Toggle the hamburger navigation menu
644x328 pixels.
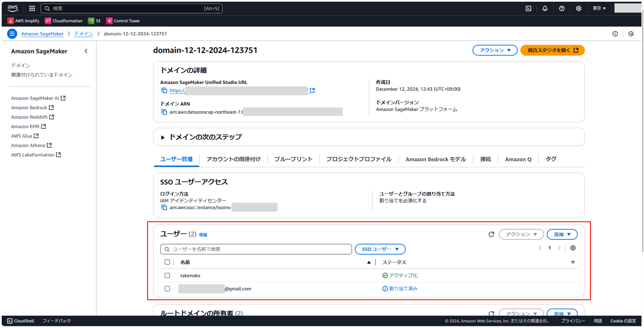tap(12, 34)
